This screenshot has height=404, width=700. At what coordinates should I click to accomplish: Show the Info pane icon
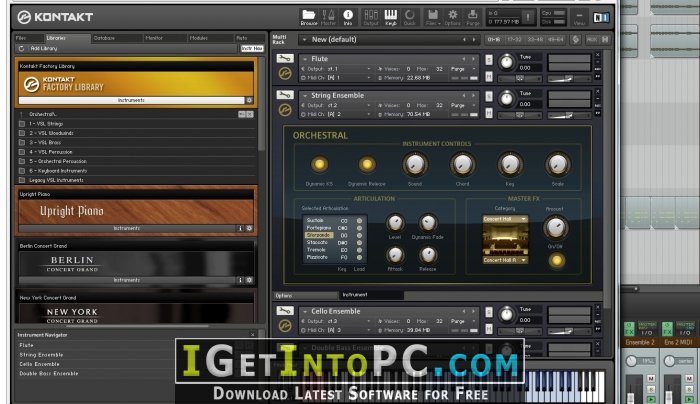tap(348, 15)
